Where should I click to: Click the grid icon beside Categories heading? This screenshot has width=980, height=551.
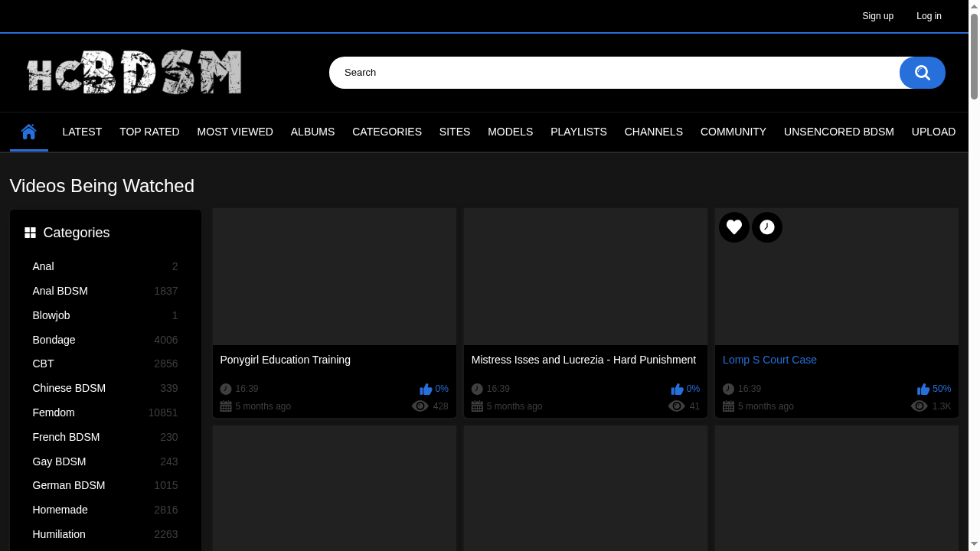[30, 232]
